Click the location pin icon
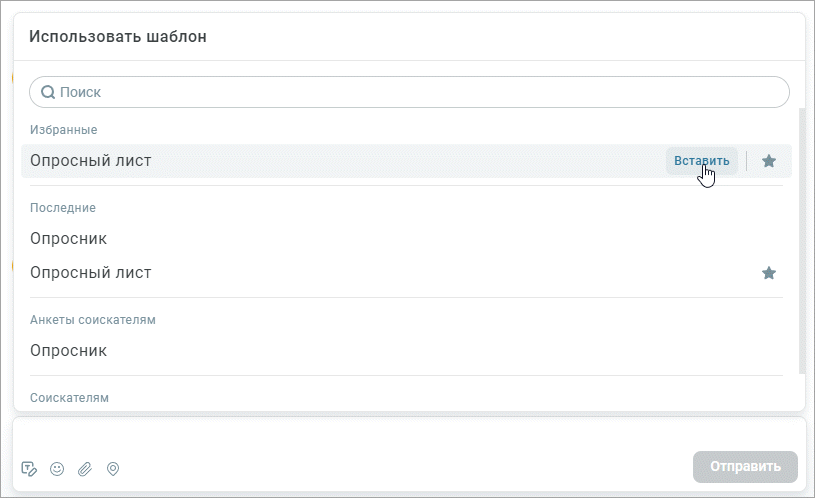Screen dimensions: 815x498 click(113, 469)
